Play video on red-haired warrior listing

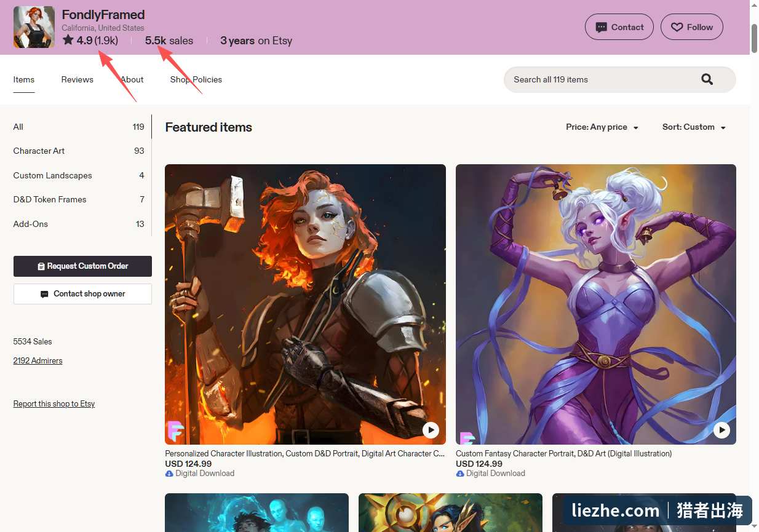[431, 430]
